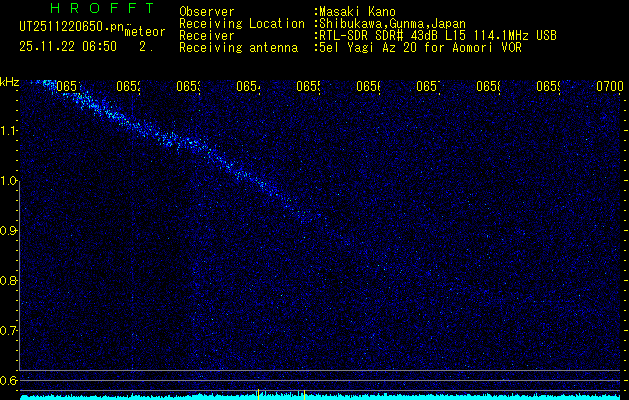Click the 'Observer' field label
Image resolution: width=629 pixels, height=400 pixels.
click(207, 12)
